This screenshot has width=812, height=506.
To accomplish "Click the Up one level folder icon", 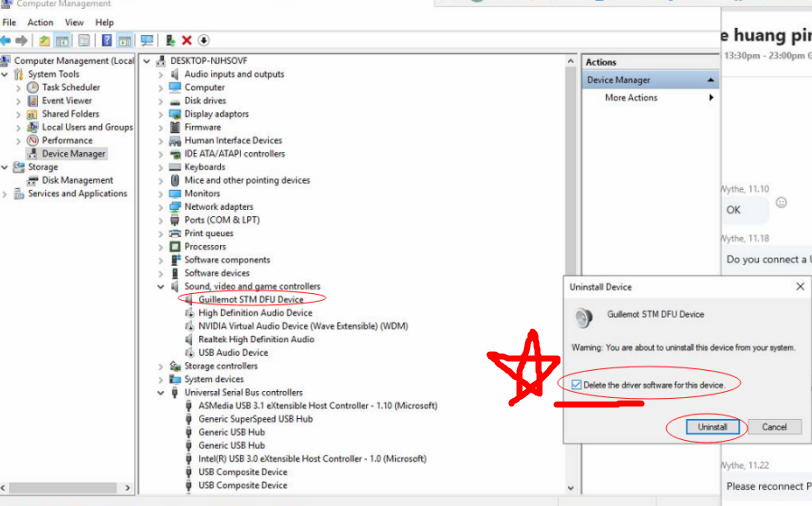I will click(x=45, y=40).
